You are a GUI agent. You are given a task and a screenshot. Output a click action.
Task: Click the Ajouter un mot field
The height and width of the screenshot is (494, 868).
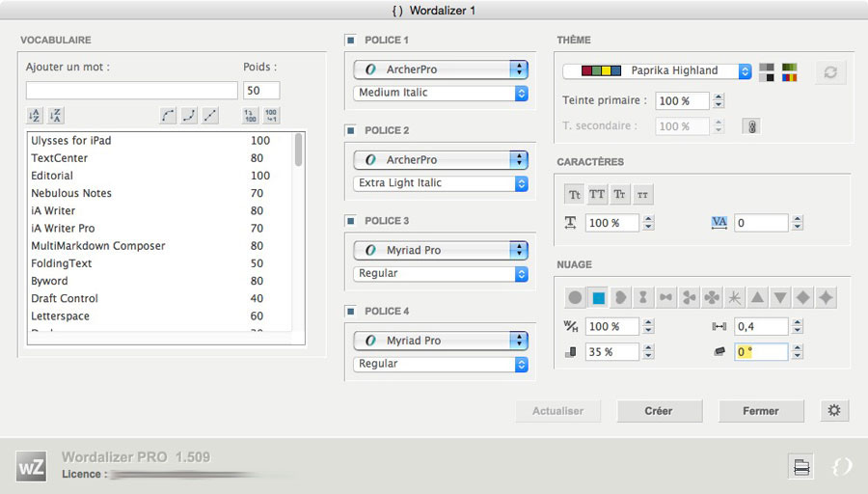coord(132,91)
